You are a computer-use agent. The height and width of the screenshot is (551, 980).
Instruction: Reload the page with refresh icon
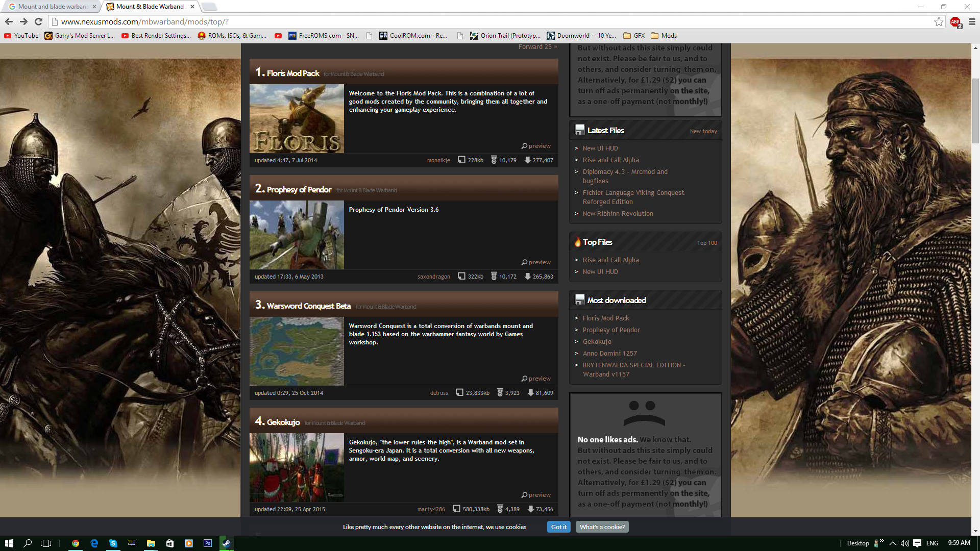click(x=38, y=21)
